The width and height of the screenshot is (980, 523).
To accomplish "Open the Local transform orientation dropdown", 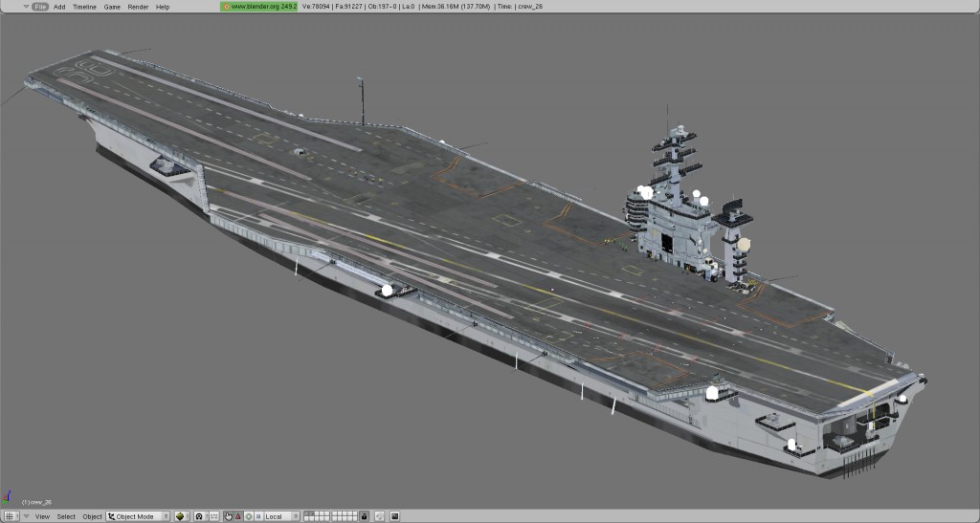I will click(x=282, y=516).
